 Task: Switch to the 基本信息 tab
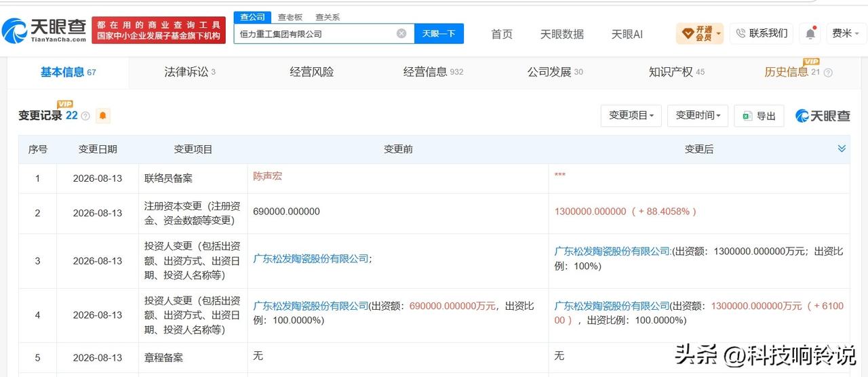[x=68, y=73]
